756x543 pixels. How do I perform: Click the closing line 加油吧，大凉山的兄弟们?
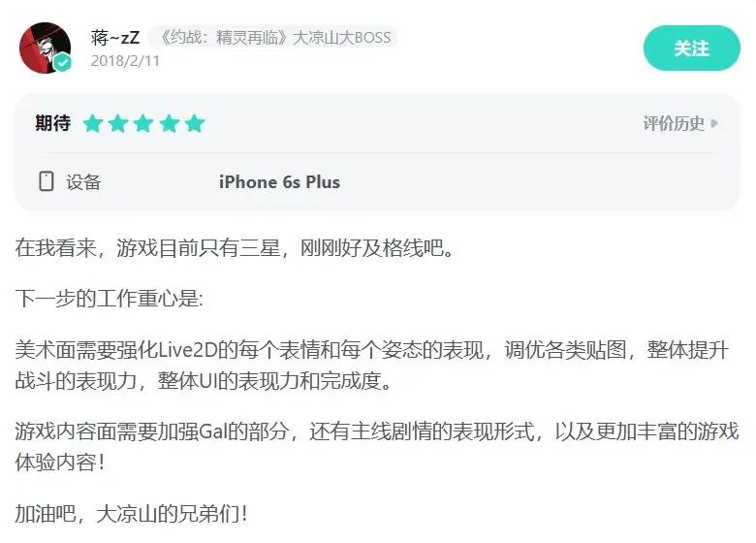pyautogui.click(x=131, y=513)
